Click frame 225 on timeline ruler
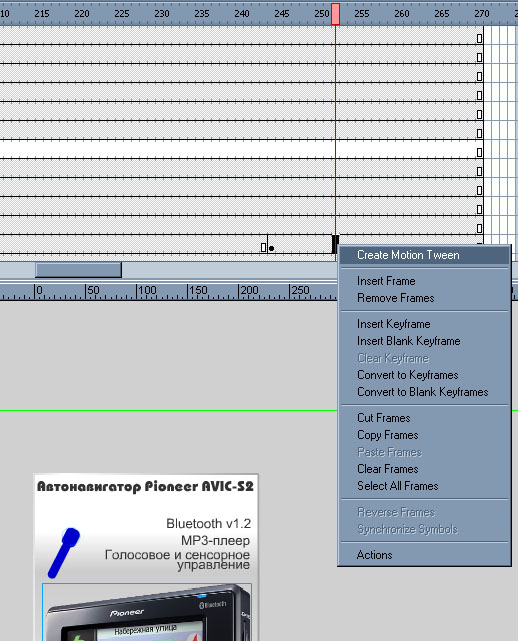The image size is (518, 641). point(121,13)
